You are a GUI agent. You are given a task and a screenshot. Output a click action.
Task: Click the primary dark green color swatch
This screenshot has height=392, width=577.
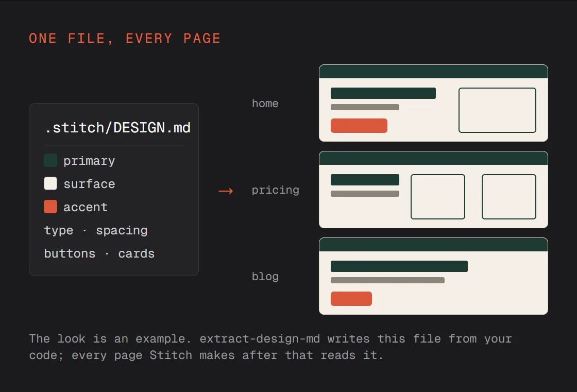coord(50,161)
